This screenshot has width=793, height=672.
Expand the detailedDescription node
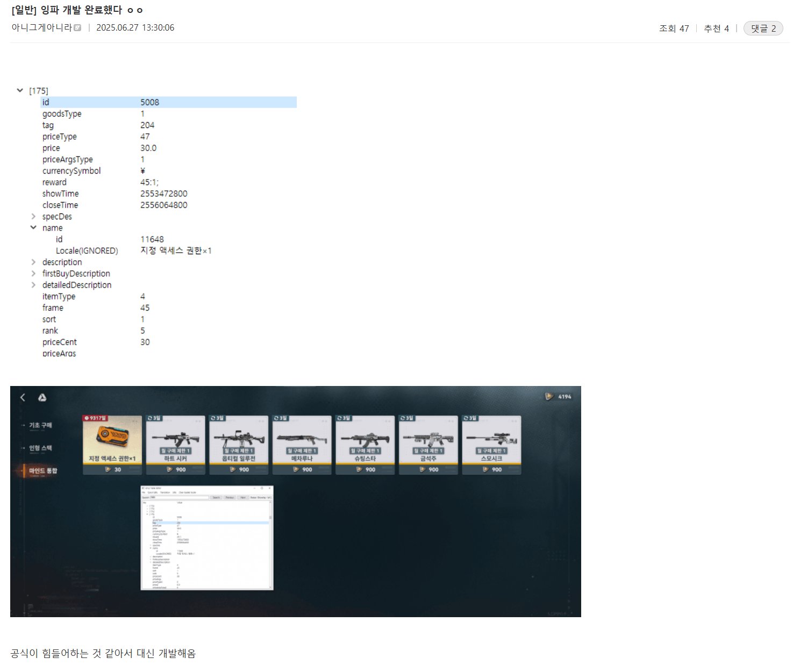tap(33, 285)
